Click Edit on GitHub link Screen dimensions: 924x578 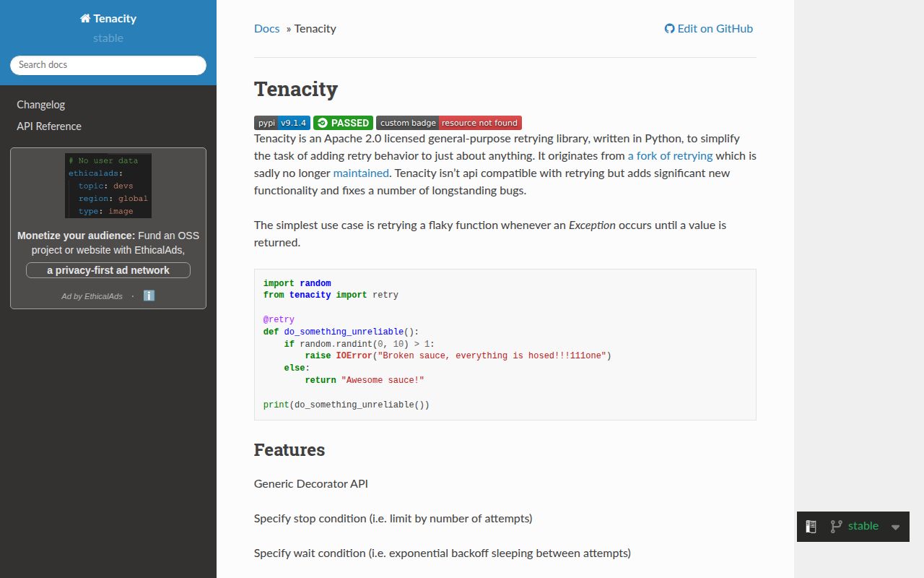tap(709, 29)
